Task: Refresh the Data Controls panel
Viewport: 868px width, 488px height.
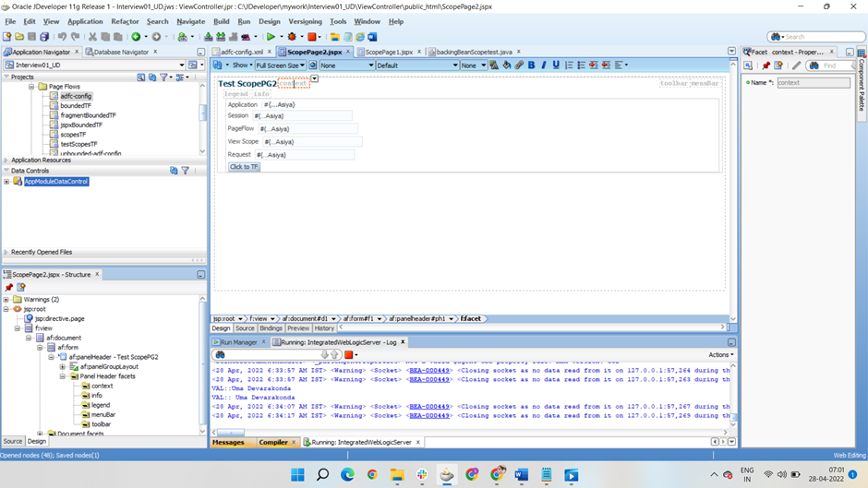Action: (x=174, y=171)
